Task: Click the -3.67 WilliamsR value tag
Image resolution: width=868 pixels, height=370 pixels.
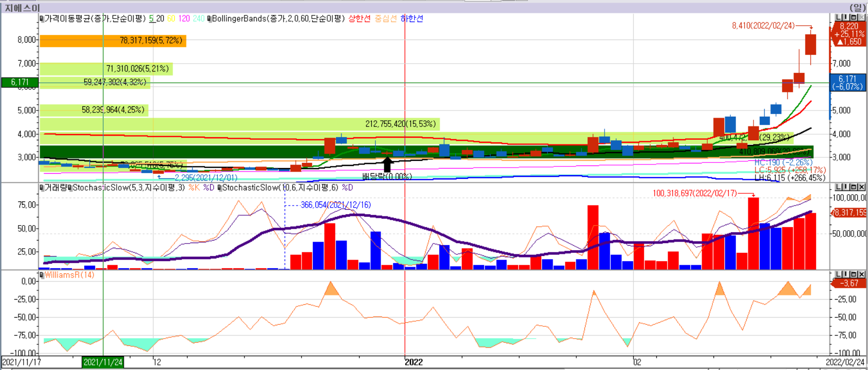Action: coord(848,283)
